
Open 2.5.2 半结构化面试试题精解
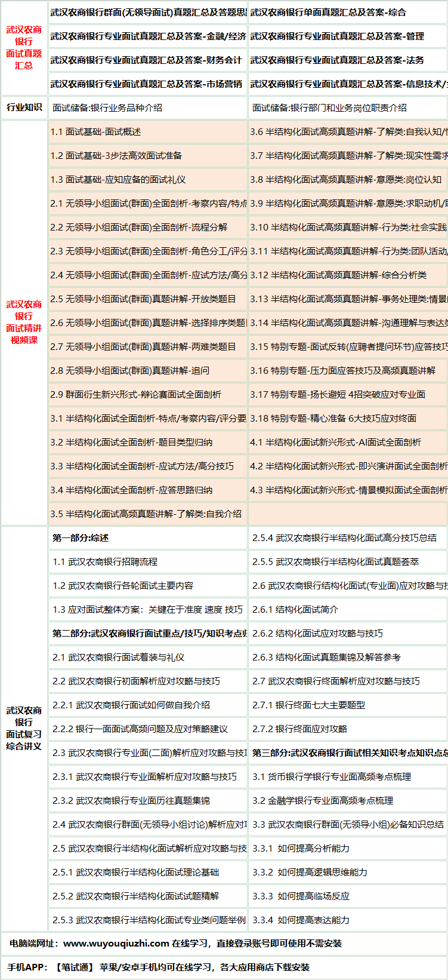click(x=135, y=896)
